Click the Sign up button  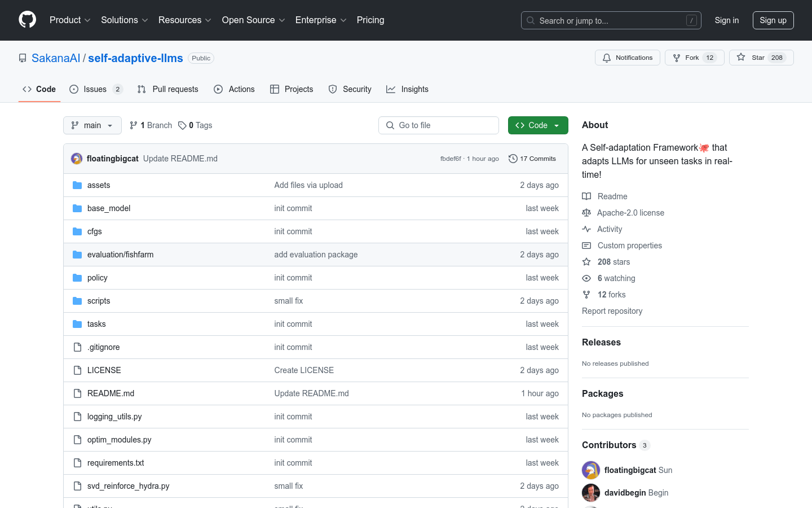pos(773,20)
